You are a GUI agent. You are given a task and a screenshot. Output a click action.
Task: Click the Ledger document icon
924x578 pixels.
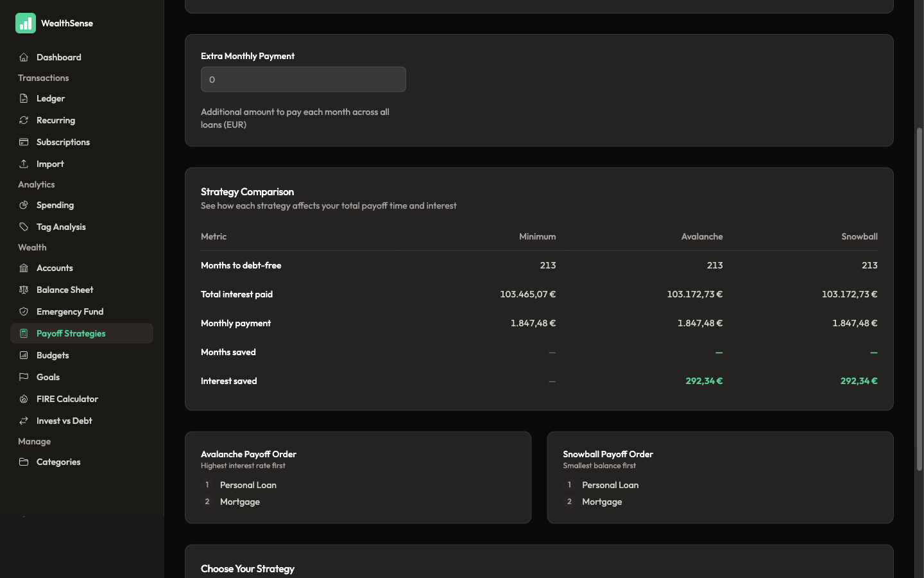pos(24,98)
